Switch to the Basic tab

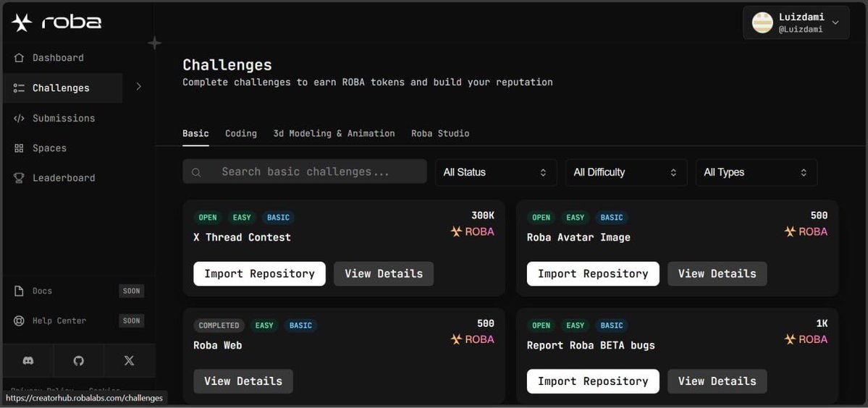(195, 133)
